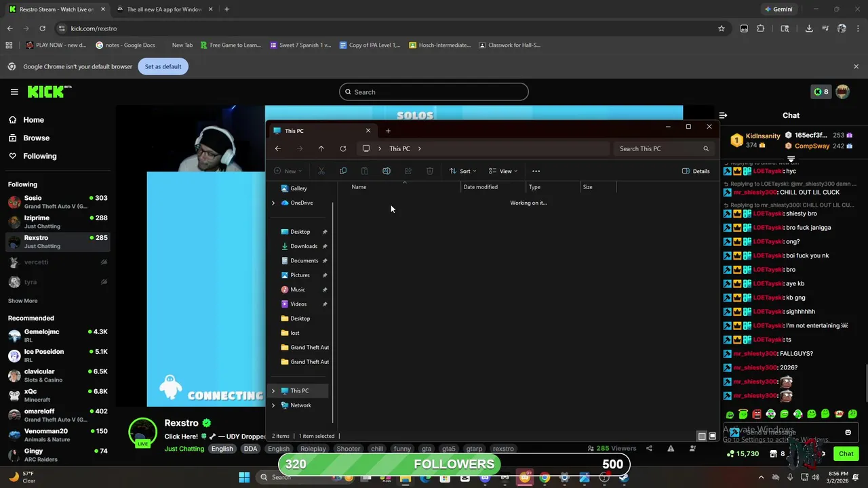Switch to details list view in status bar

[702, 436]
